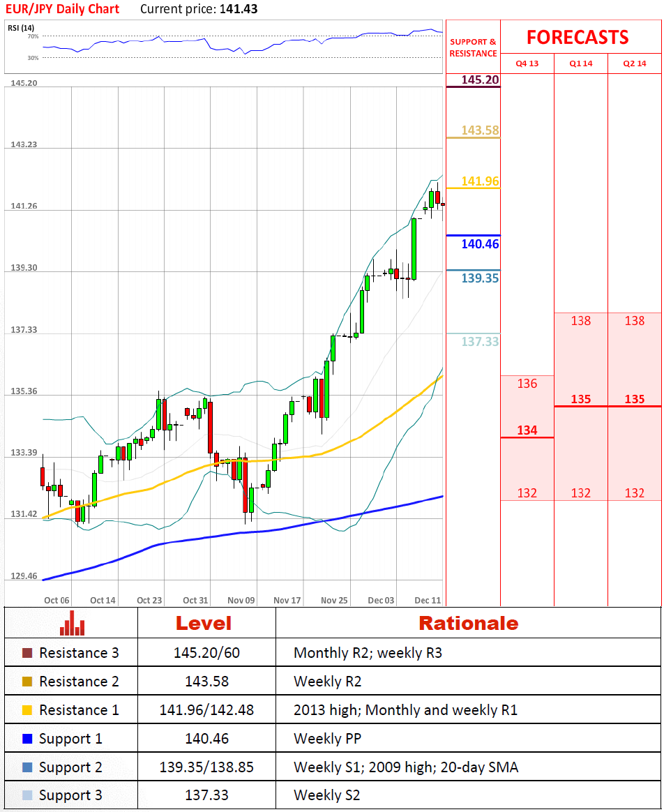Click the 139.35/138.85 level cell

[x=206, y=767]
